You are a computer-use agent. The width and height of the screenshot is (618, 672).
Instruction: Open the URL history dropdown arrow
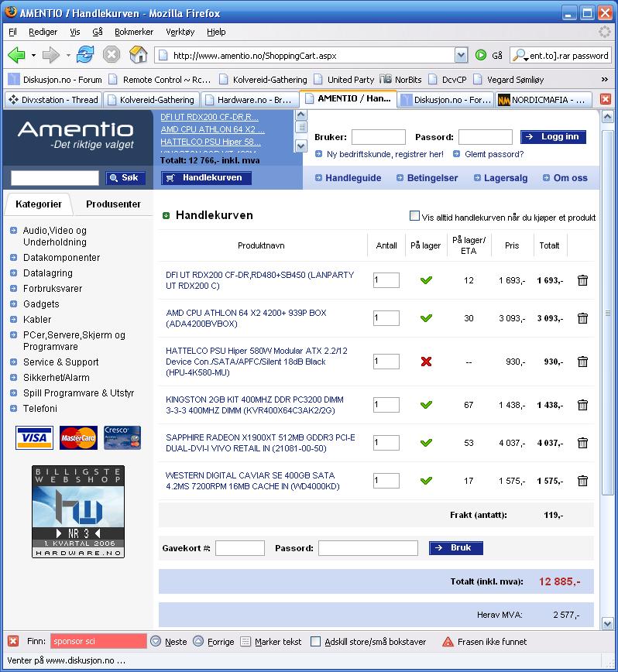tap(461, 55)
